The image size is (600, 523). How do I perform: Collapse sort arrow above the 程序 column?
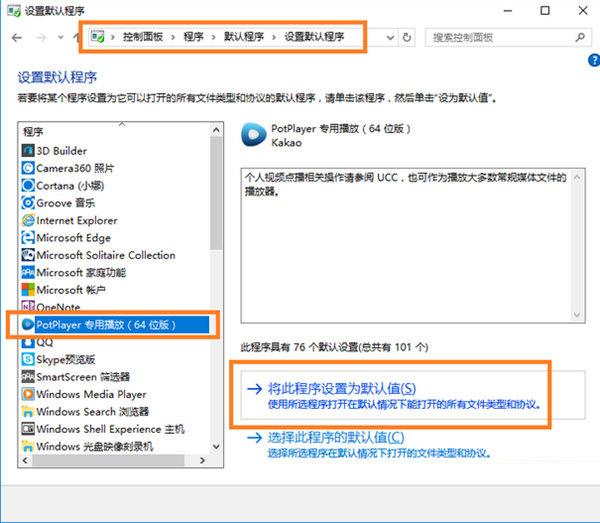(122, 124)
